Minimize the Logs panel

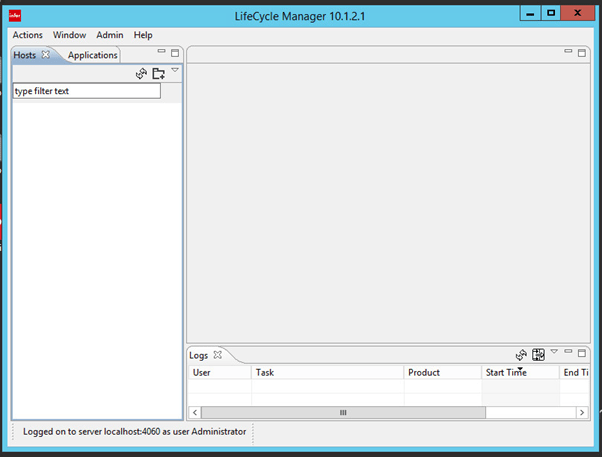coord(569,352)
